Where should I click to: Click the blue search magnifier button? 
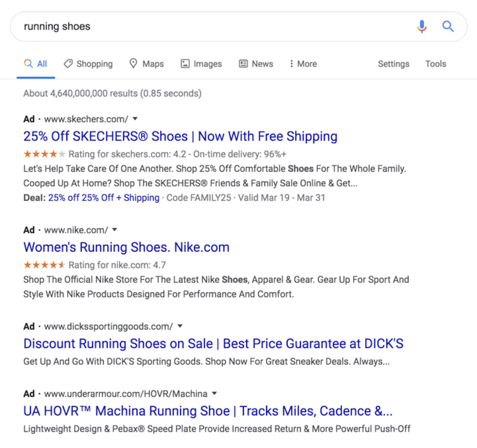(448, 26)
